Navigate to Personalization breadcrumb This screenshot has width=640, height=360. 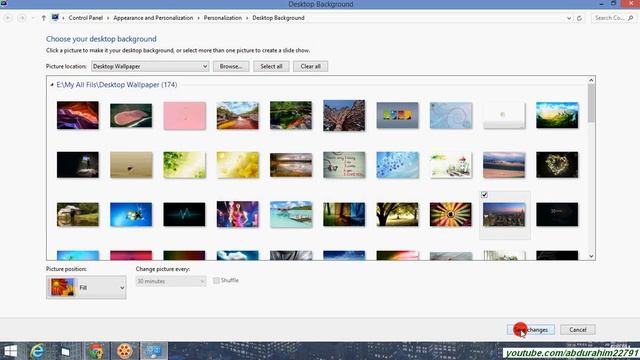pyautogui.click(x=223, y=18)
